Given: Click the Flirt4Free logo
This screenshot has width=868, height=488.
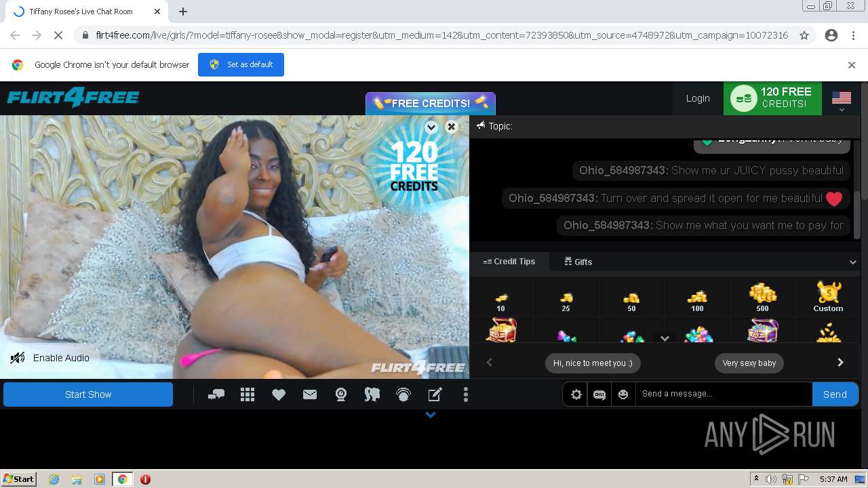Looking at the screenshot, I should coord(73,98).
